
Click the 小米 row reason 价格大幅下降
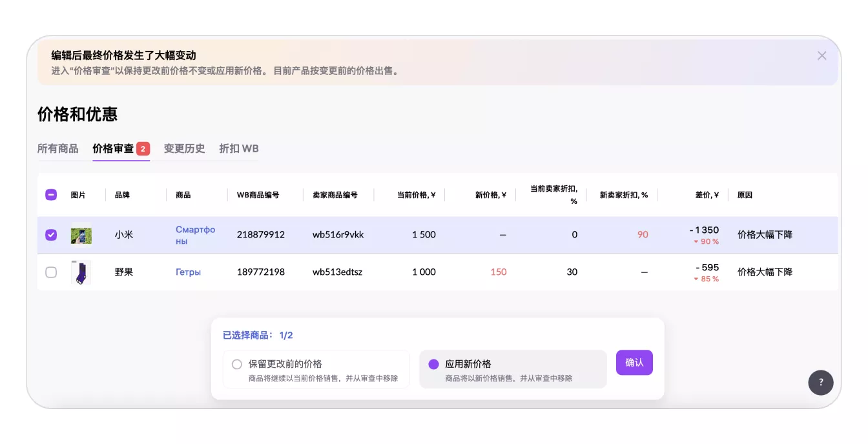(765, 235)
